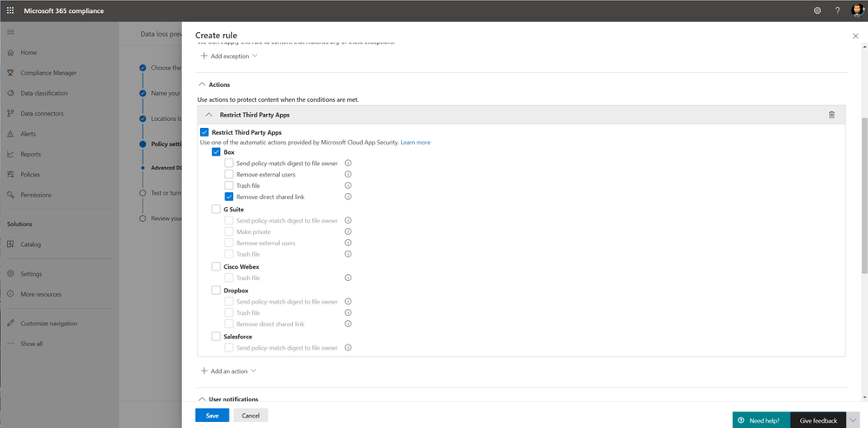
Task: Click the Need help? button
Action: [761, 420]
